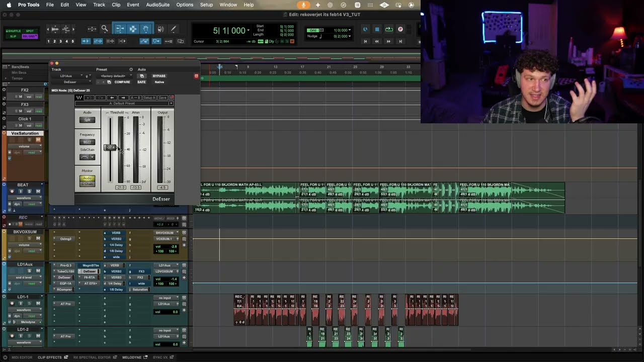Image resolution: width=644 pixels, height=362 pixels.
Task: Click the red target icon in plugin header
Action: pos(196,76)
